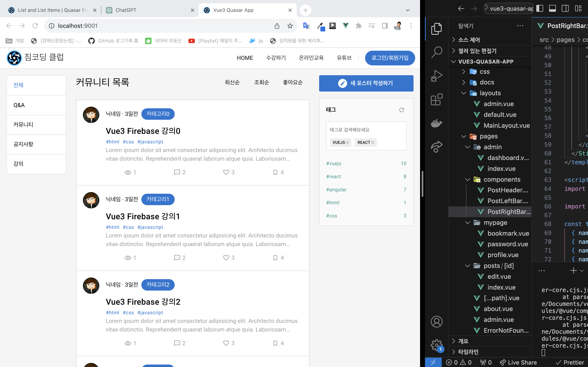The height and width of the screenshot is (367, 588).
Task: Select 조회순 sort tab
Action: (x=261, y=82)
